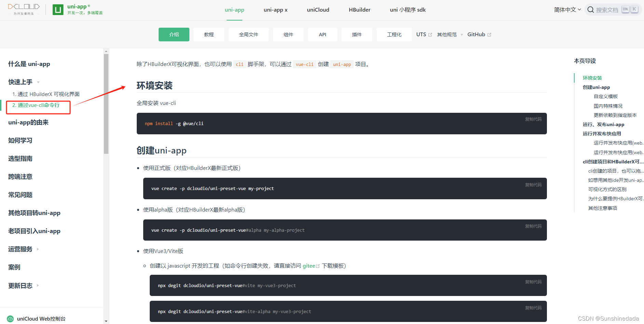Open 什么是 uni-app in sidebar
The image size is (644, 324).
(29, 64)
